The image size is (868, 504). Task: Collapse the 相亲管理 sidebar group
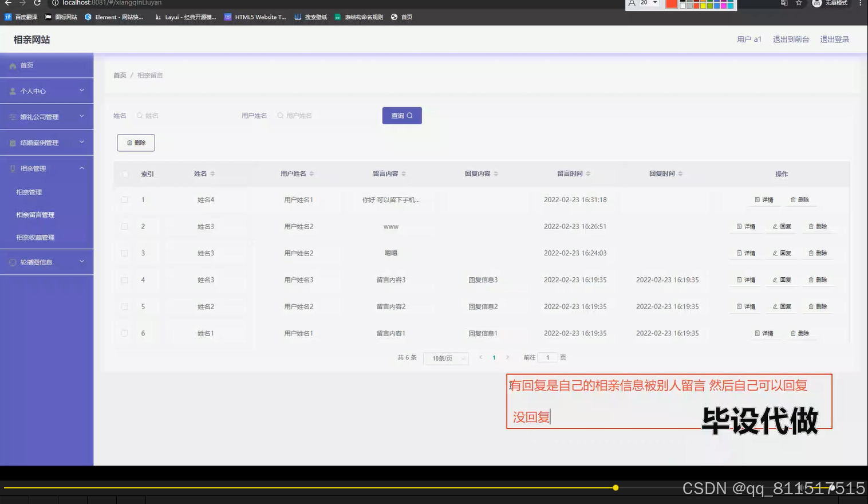click(x=46, y=168)
